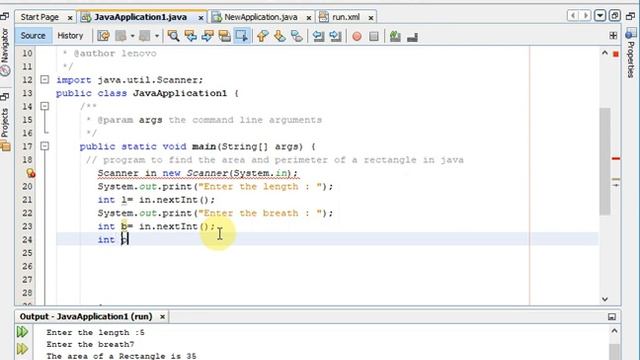Go to the Next Bookmark
The height and width of the screenshot is (360, 640).
pyautogui.click(x=280, y=36)
